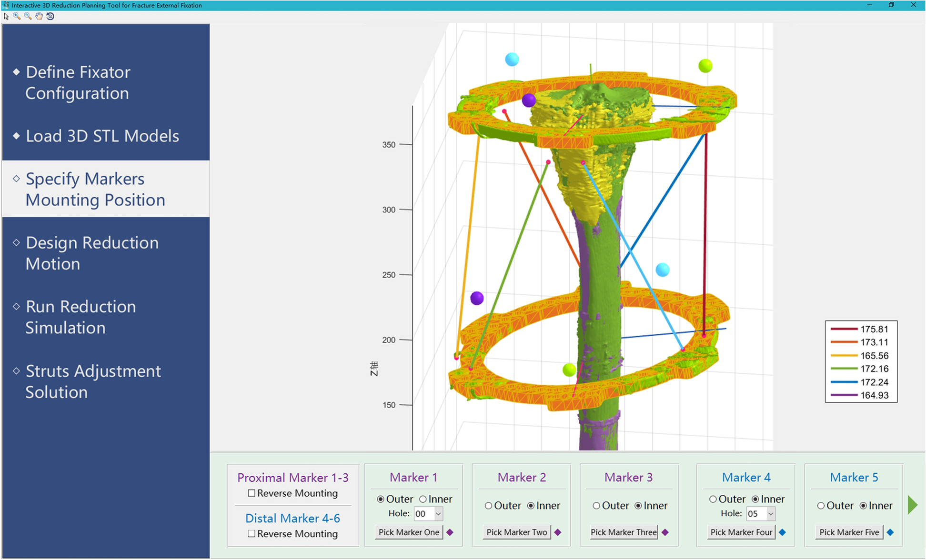This screenshot has height=560, width=926.
Task: Click the Proximal Marker 1-3 heading
Action: click(x=293, y=478)
